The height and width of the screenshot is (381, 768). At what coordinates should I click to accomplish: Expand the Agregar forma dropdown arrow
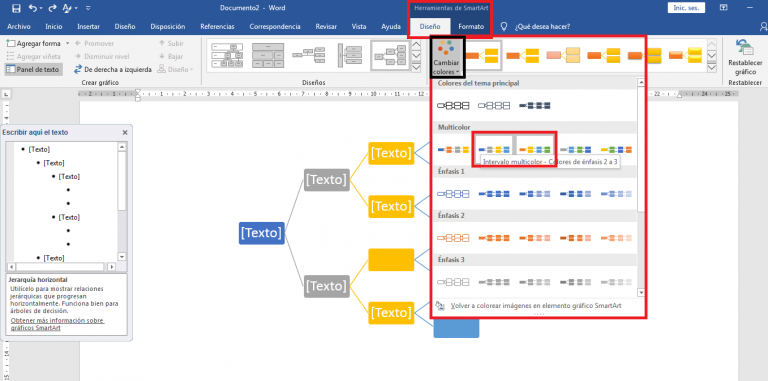(x=68, y=43)
